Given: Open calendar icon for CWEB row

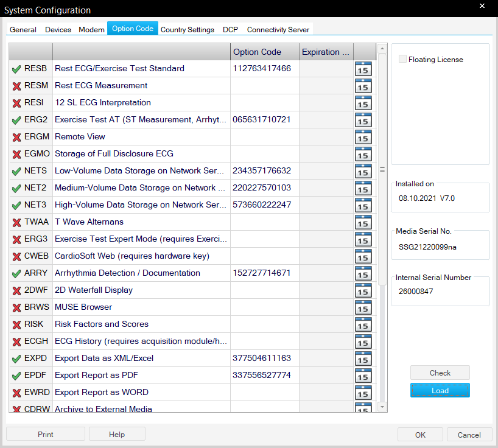Looking at the screenshot, I should [363, 256].
